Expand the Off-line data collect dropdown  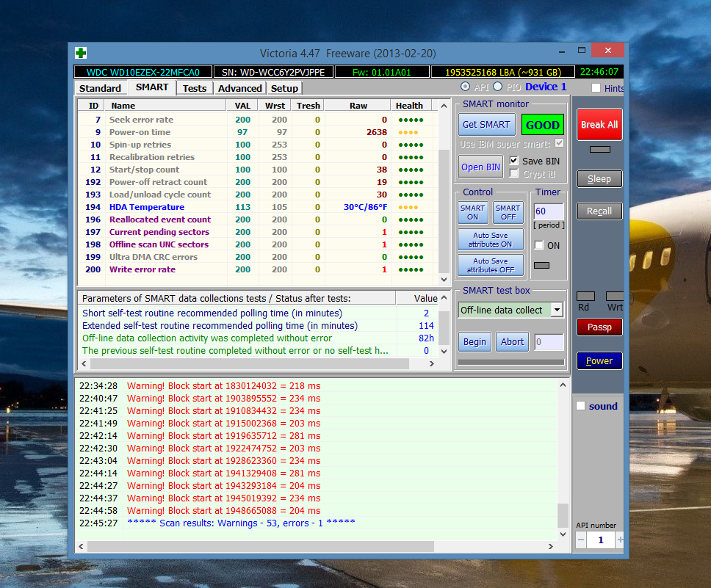coord(556,310)
